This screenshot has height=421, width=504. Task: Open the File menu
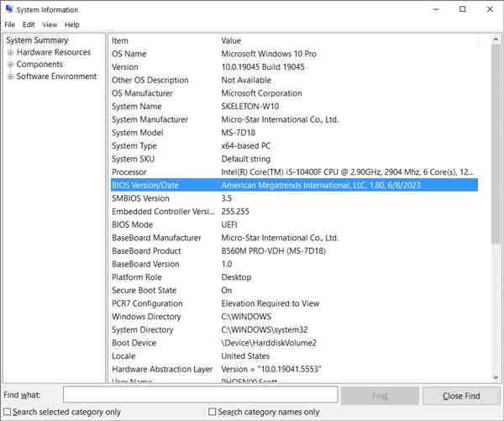point(9,24)
